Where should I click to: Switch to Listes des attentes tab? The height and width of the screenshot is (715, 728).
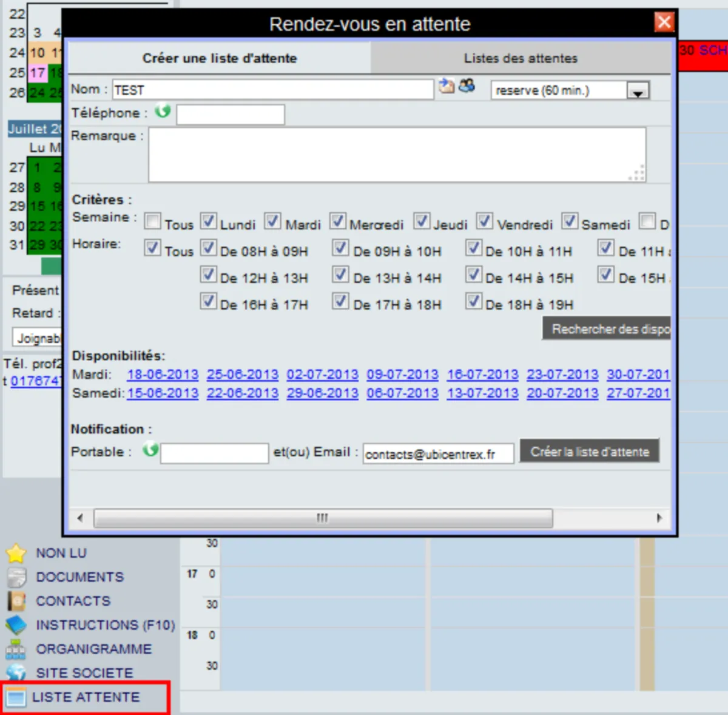click(x=521, y=58)
